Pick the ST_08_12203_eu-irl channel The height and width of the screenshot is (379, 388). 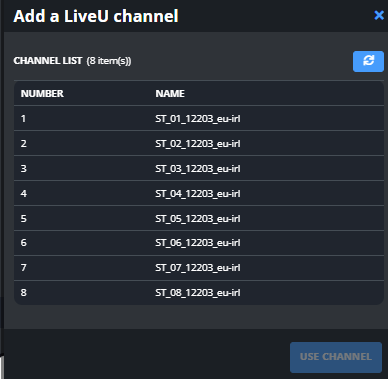[199, 293]
